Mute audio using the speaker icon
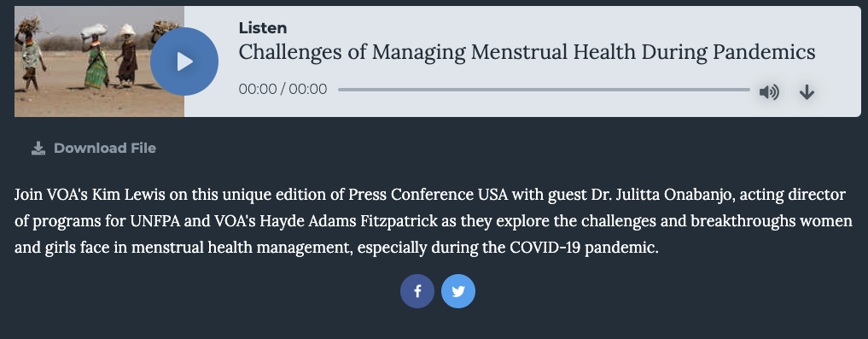The width and height of the screenshot is (868, 339). click(769, 92)
